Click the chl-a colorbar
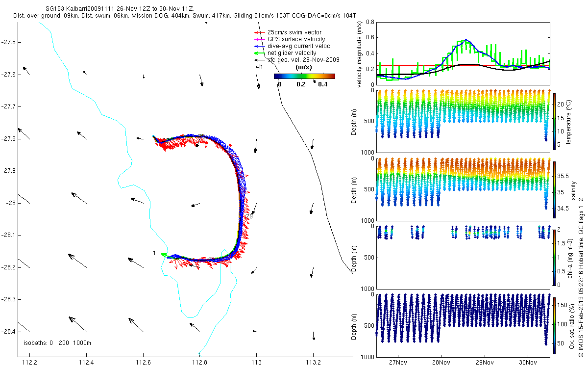Image resolution: width=588 pixels, height=368 pixels. pyautogui.click(x=555, y=257)
